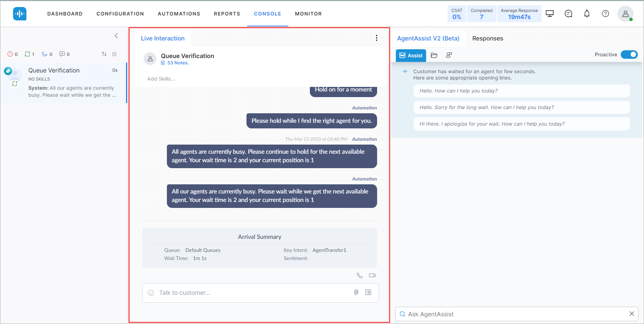Open the sort order control in sidebar
Viewport: 644px width, 324px height.
coord(104,54)
